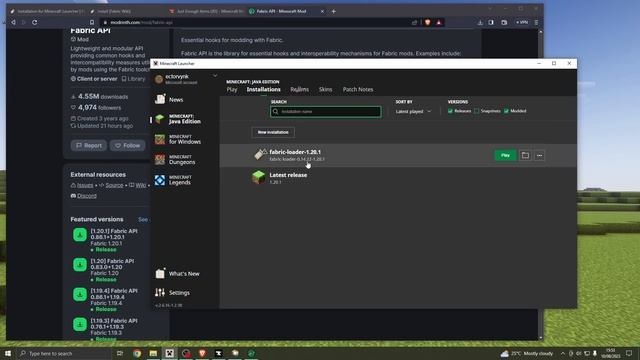Click the Minecraft Launcher taskbar icon
640x360 pixels.
pyautogui.click(x=169, y=353)
